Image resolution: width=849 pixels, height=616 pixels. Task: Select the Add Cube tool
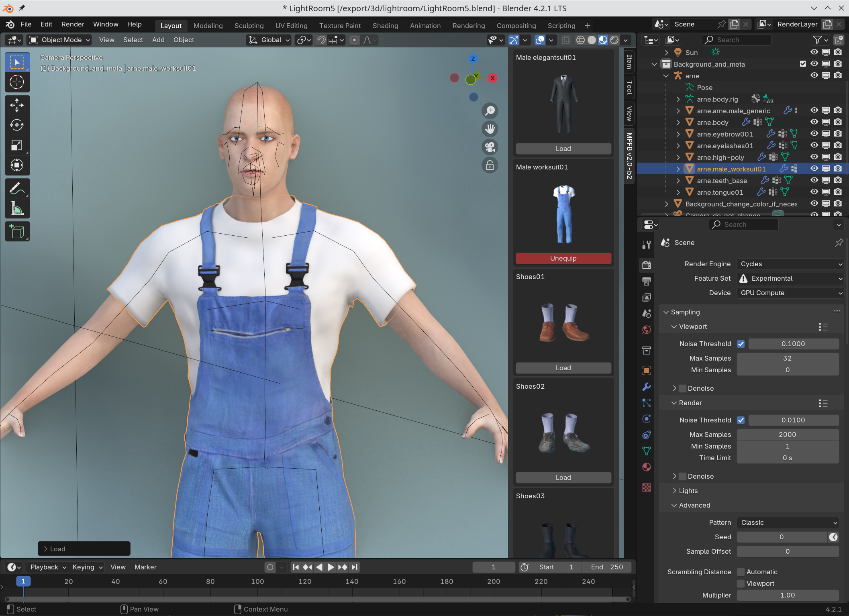17,232
